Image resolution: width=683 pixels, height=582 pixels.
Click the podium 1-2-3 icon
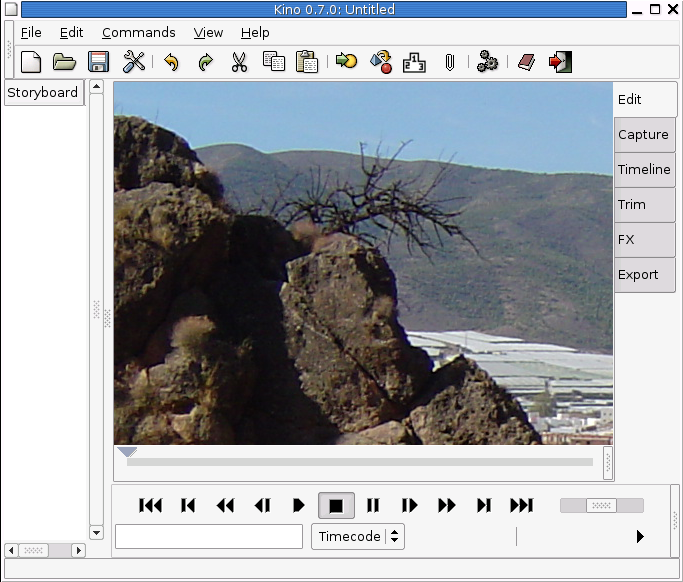(x=414, y=62)
